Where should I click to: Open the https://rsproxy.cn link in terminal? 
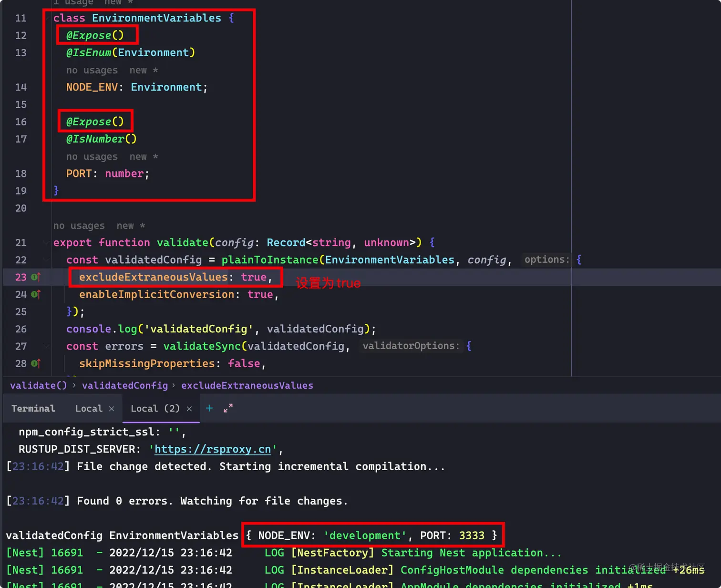click(x=213, y=449)
